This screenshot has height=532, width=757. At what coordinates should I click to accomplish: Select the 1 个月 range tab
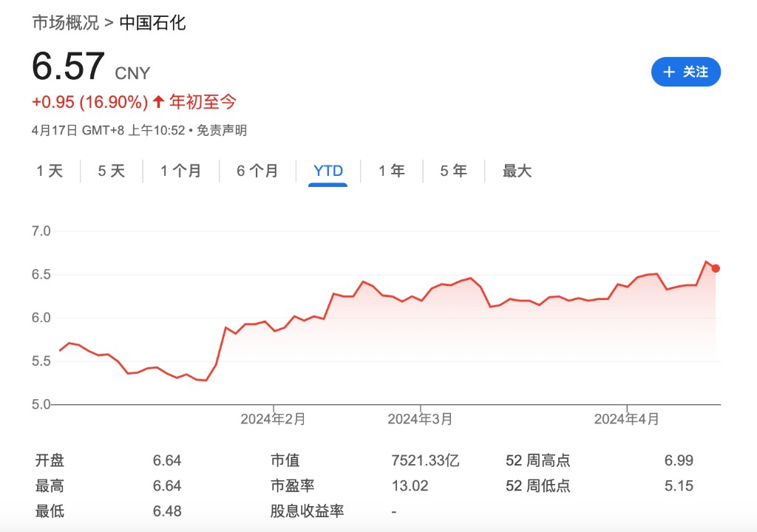point(180,171)
